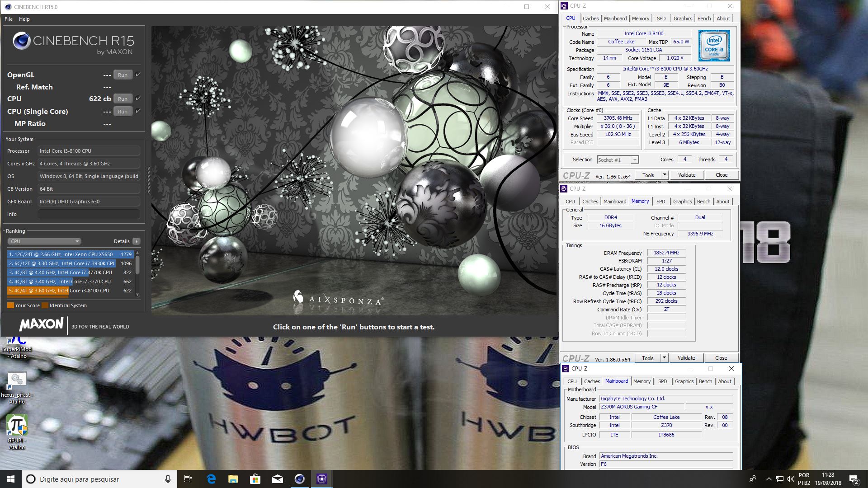Viewport: 868px width, 488px height.
Task: Expand Tools dropdown arrow in middle CPU-Z
Action: [x=664, y=358]
